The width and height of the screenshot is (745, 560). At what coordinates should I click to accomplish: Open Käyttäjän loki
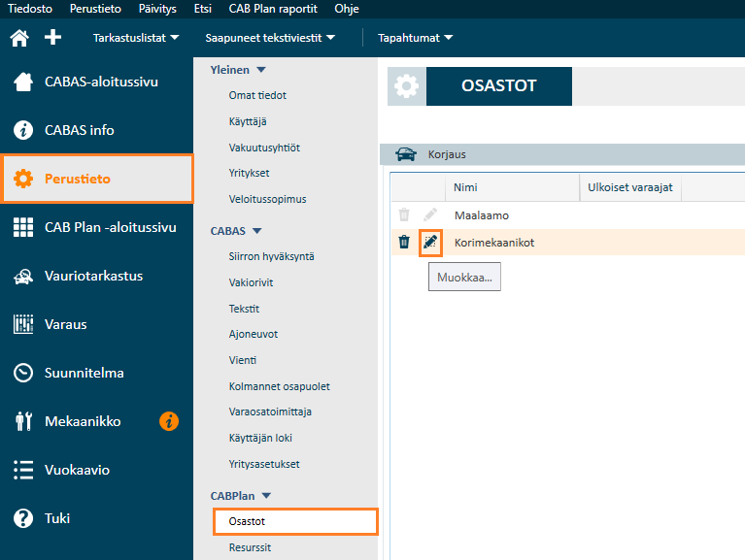click(260, 438)
